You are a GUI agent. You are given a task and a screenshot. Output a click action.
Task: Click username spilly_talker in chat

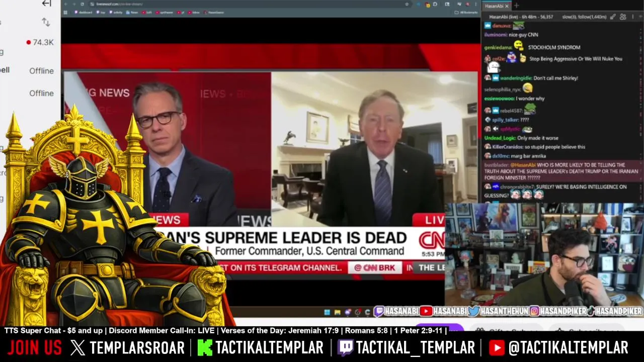(505, 120)
